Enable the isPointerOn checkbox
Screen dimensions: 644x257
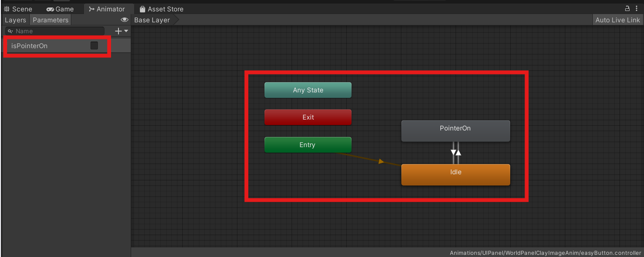[x=94, y=46]
